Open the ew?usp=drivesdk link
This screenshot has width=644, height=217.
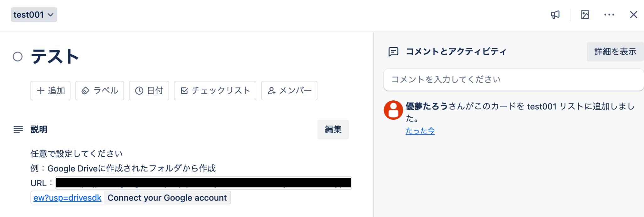coord(67,198)
